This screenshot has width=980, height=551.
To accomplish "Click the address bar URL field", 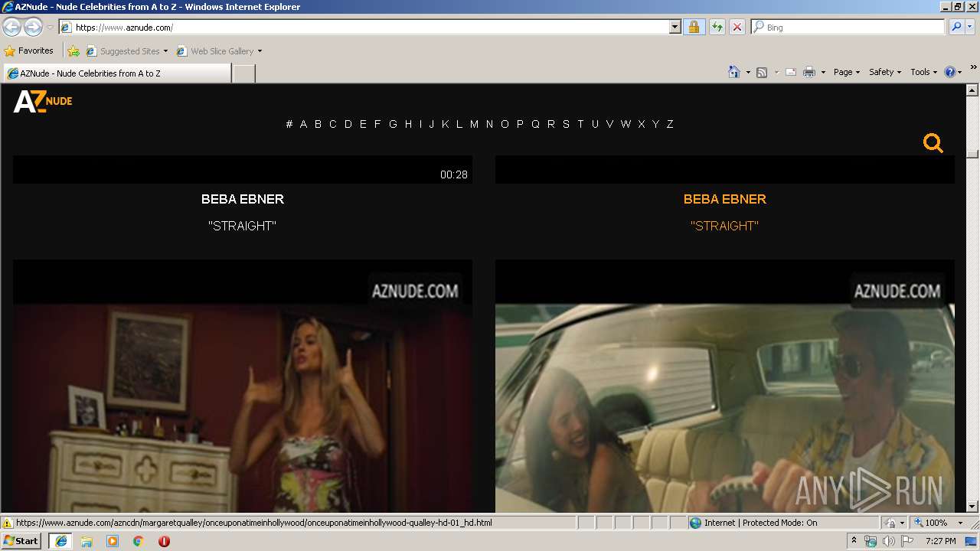I will [364, 28].
